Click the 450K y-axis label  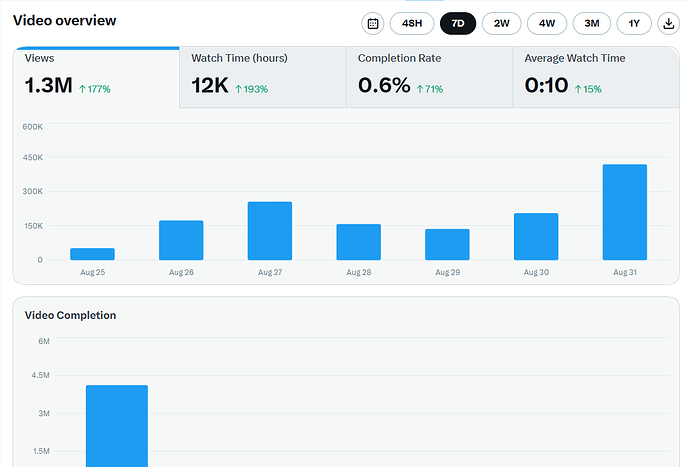pos(33,158)
